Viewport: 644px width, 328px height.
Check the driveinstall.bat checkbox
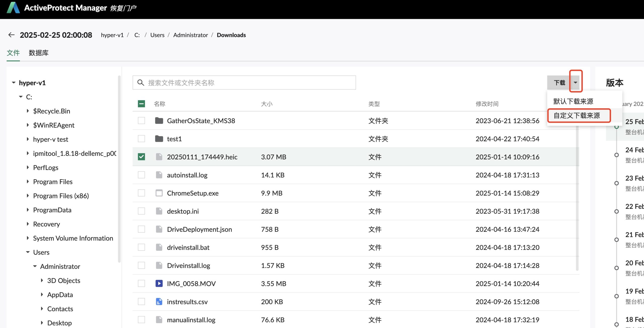point(141,247)
